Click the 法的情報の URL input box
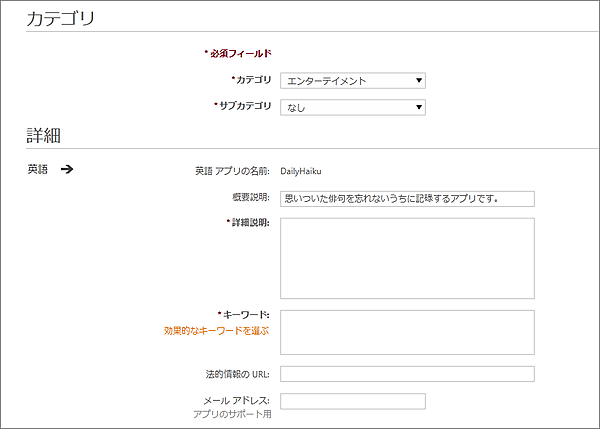This screenshot has height=429, width=600. pyautogui.click(x=407, y=374)
